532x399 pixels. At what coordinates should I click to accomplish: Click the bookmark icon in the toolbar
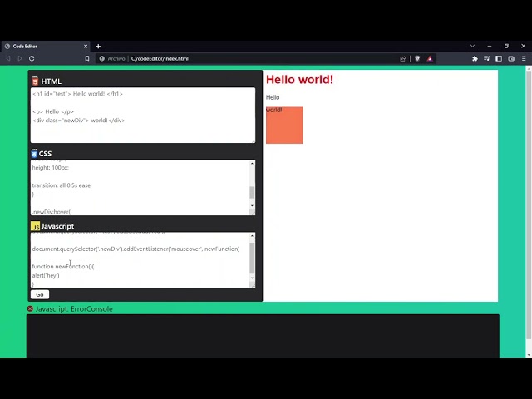87,58
